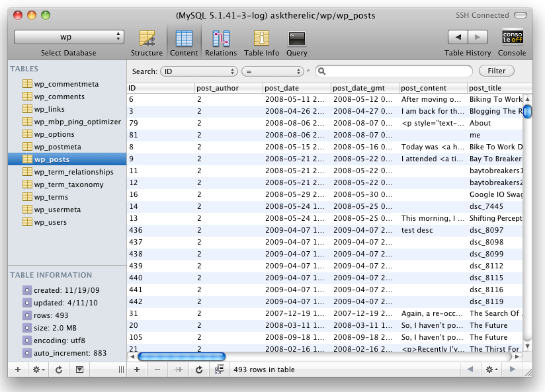Switch to the Content view

[x=183, y=42]
